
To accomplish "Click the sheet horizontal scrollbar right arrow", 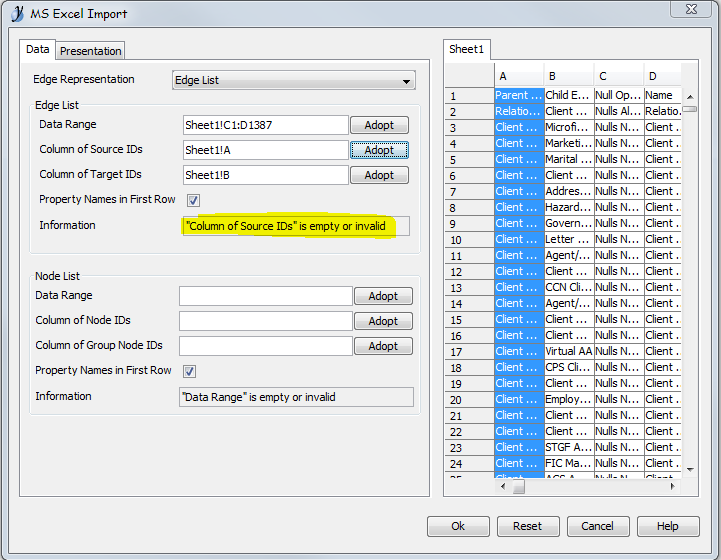I will [673, 486].
